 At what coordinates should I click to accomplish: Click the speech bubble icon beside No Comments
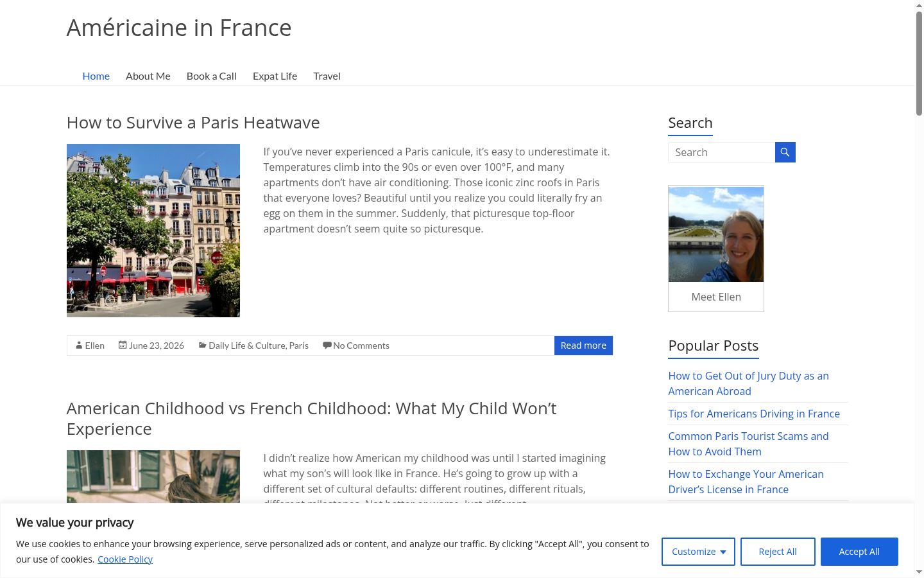point(327,346)
